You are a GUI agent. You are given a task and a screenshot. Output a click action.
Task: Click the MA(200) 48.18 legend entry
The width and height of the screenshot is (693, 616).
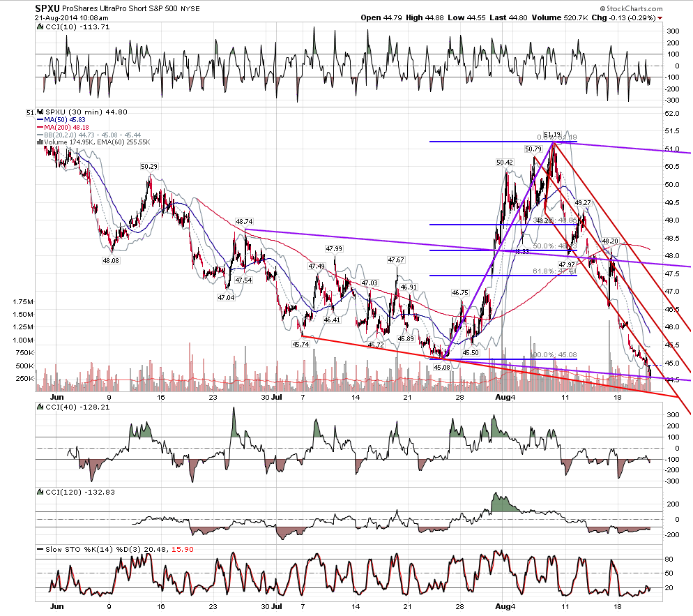pos(67,128)
